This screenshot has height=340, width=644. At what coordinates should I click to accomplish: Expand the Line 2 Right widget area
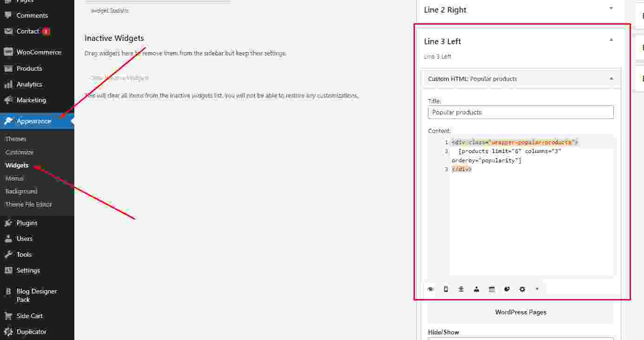(611, 9)
